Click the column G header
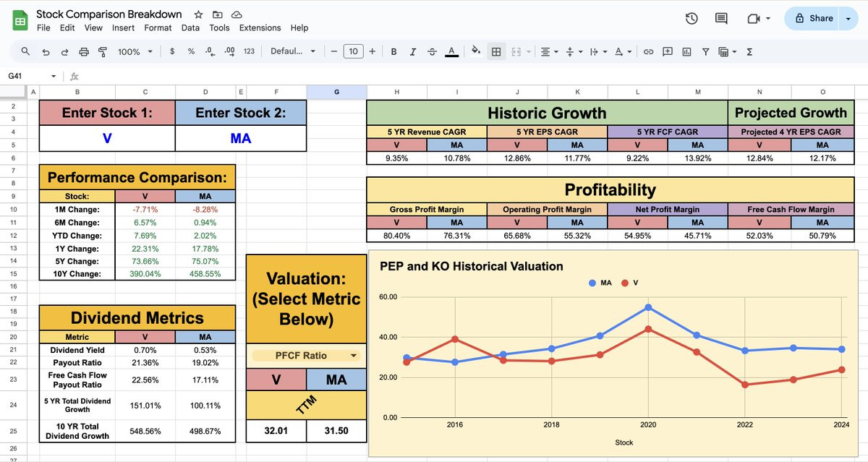868x462 pixels. click(336, 92)
